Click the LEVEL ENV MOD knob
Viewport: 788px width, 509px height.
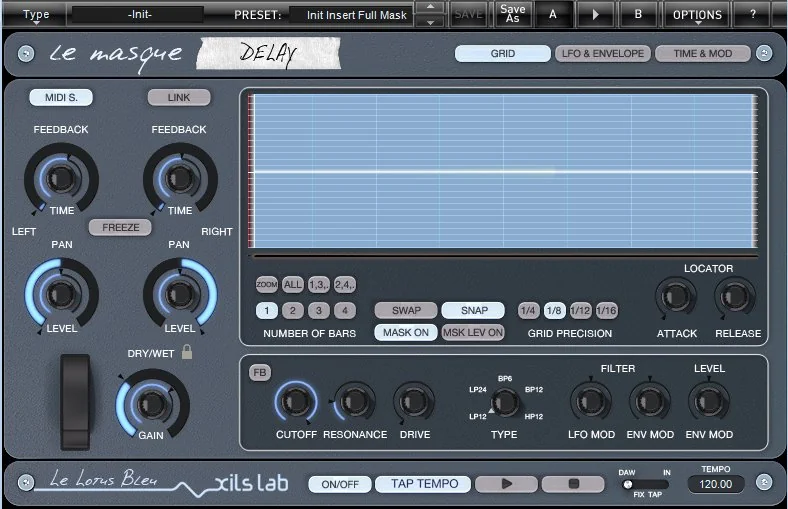[x=709, y=401]
